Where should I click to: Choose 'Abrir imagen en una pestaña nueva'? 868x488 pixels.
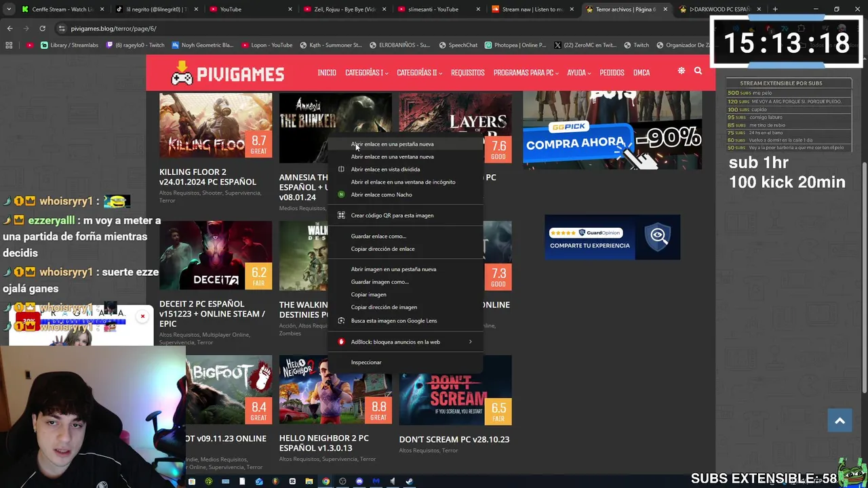coord(405,269)
